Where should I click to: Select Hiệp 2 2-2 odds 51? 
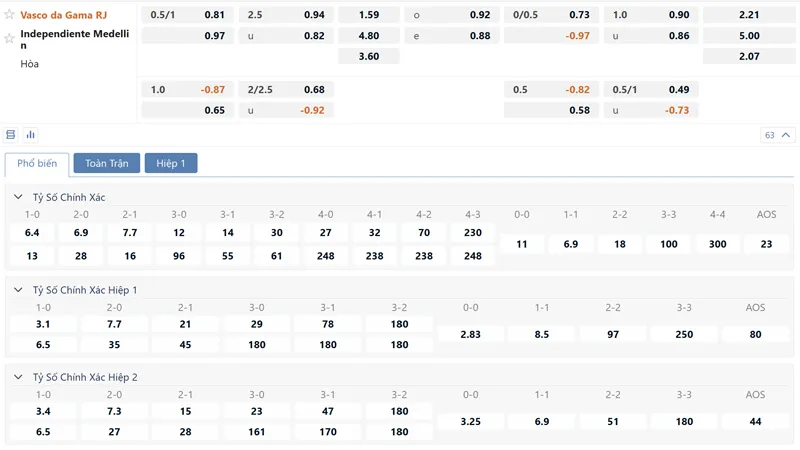point(613,421)
